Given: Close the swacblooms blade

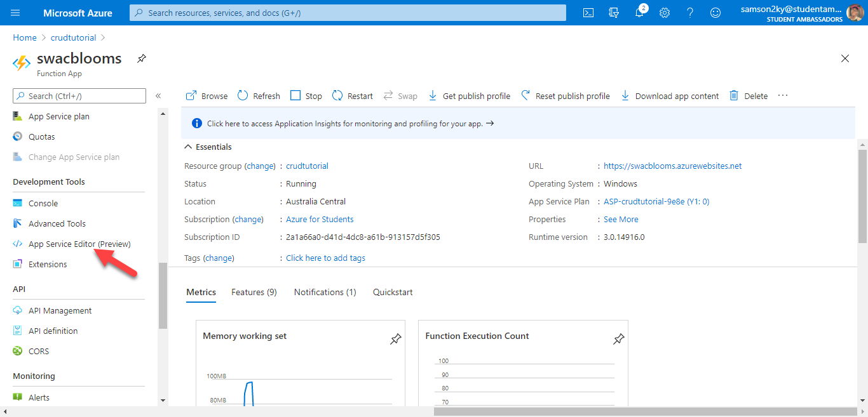Looking at the screenshot, I should tap(845, 58).
